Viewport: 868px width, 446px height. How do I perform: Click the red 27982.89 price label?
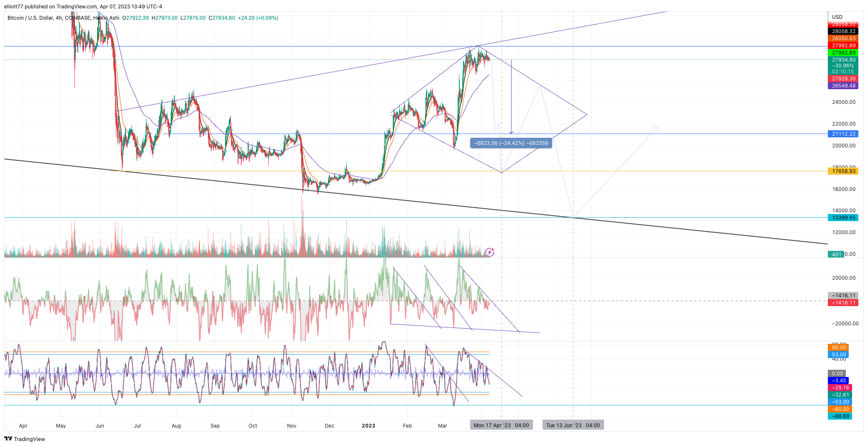click(x=843, y=46)
